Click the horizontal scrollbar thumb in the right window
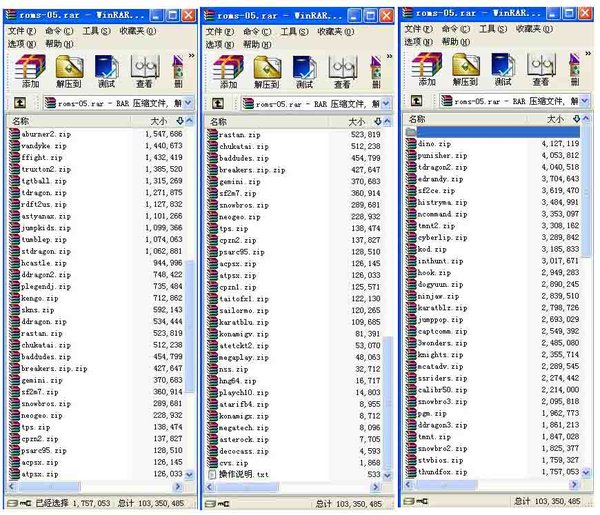The height and width of the screenshot is (515, 600). point(446,484)
